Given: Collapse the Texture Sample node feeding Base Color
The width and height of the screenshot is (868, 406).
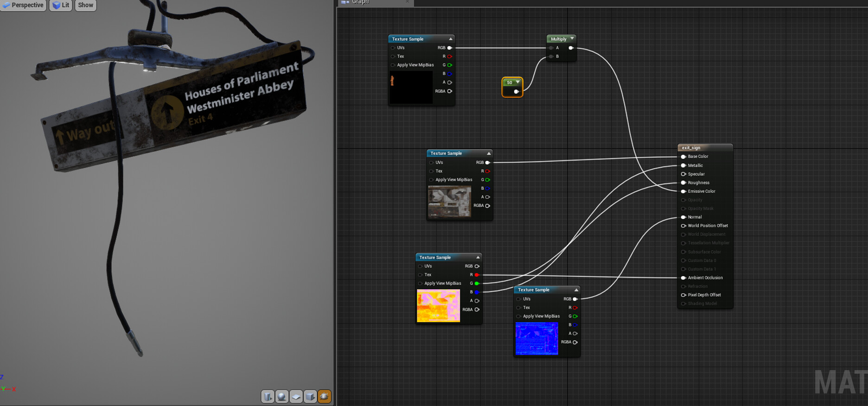Looking at the screenshot, I should pos(488,153).
